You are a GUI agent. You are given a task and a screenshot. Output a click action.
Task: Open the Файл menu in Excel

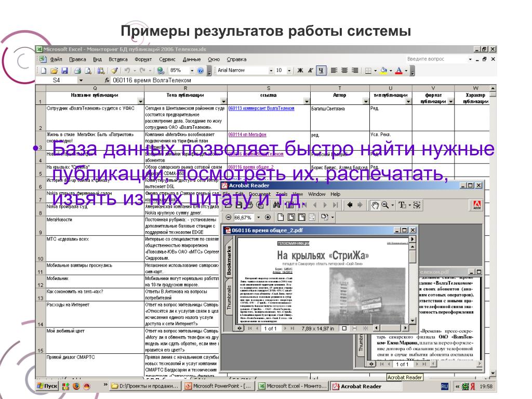click(x=56, y=59)
